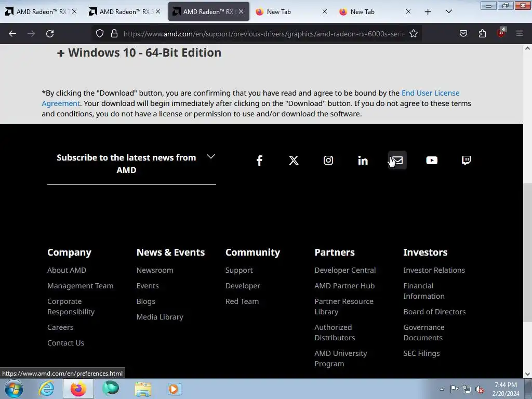Open AMD's Instagram icon

click(x=328, y=160)
